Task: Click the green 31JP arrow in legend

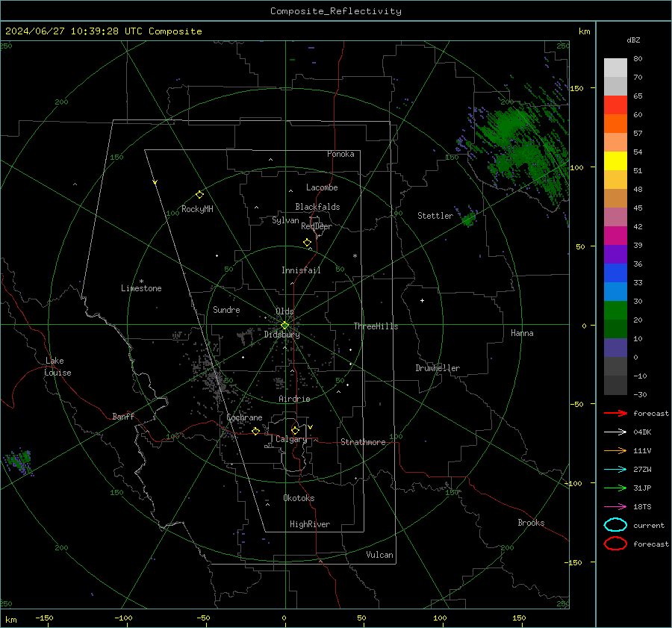Action: 615,488
